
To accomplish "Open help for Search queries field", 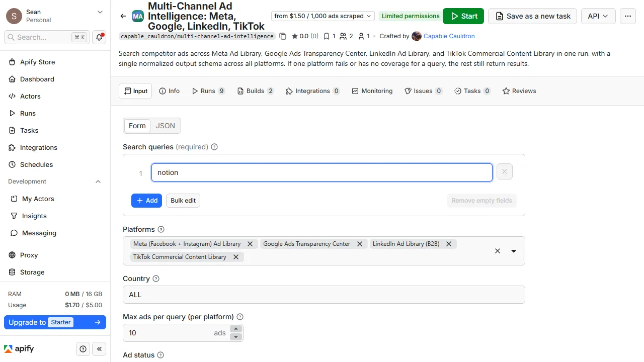I will [x=214, y=147].
